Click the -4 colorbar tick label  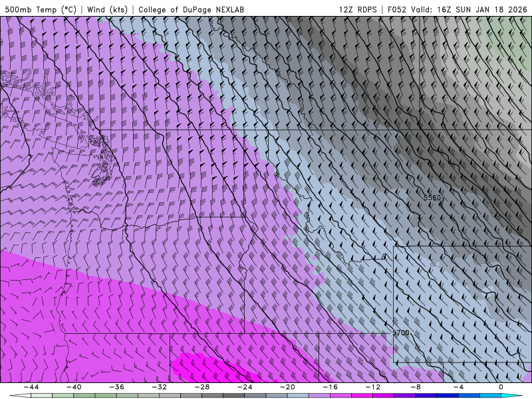point(459,387)
